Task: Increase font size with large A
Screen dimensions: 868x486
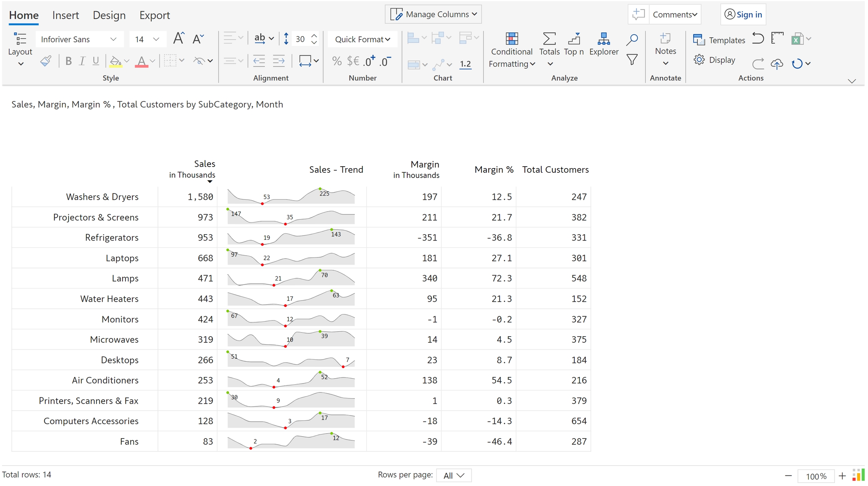Action: pyautogui.click(x=179, y=38)
